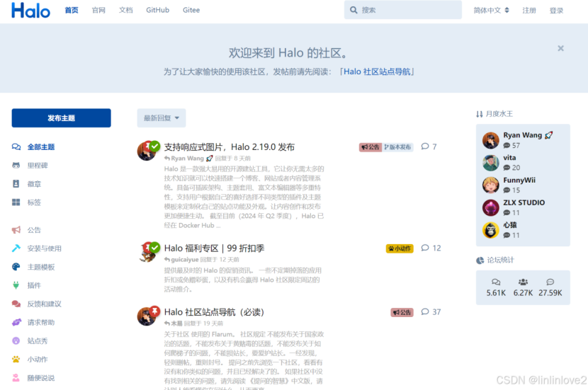The width and height of the screenshot is (588, 390).
Task: Click the 安装与使用 hammer icon
Action: pos(16,248)
